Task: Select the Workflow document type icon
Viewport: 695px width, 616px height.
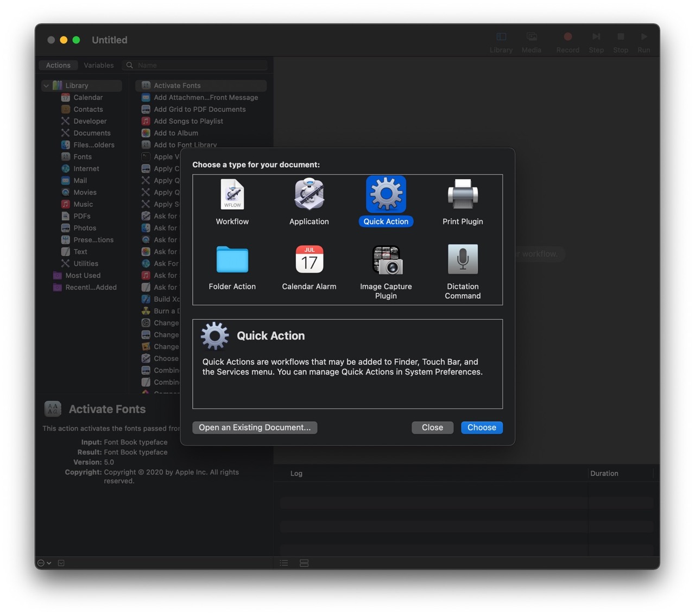Action: click(232, 194)
